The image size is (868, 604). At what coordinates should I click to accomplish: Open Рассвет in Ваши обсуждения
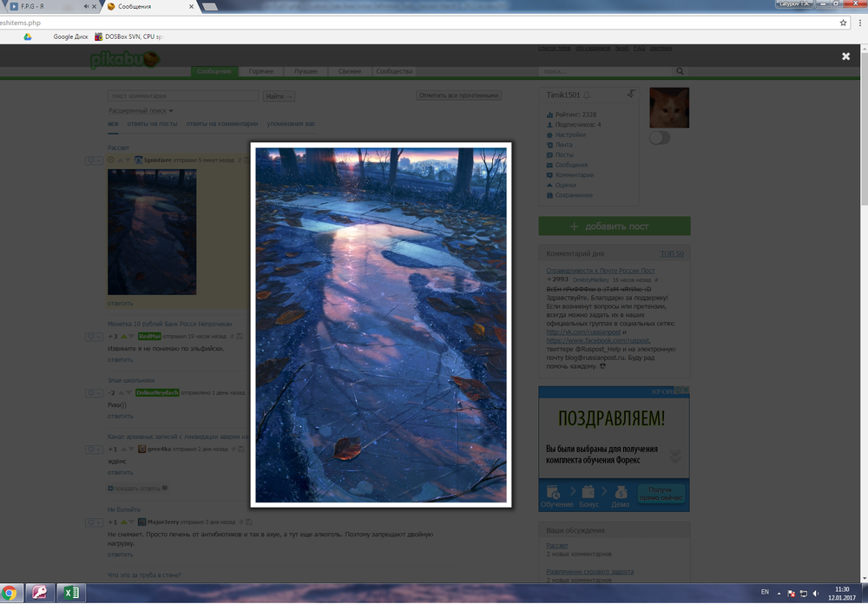coord(557,545)
